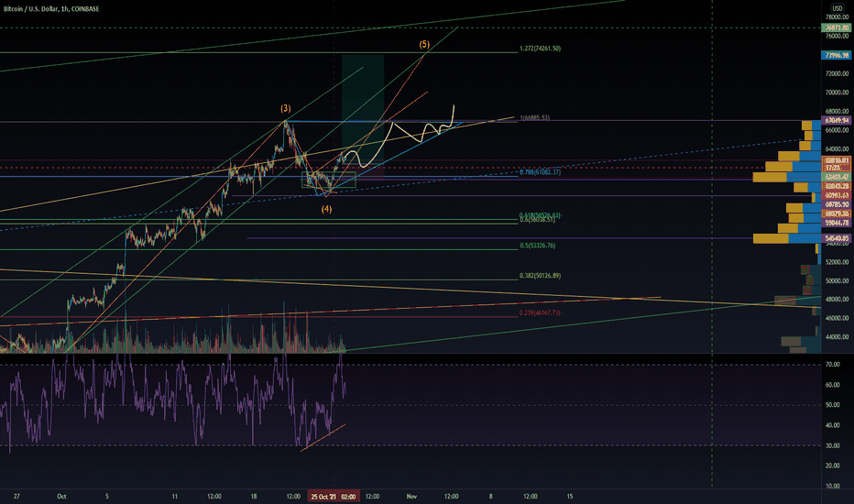854x504 pixels.
Task: Select the (3) Elliott wave label
Action: (285, 108)
